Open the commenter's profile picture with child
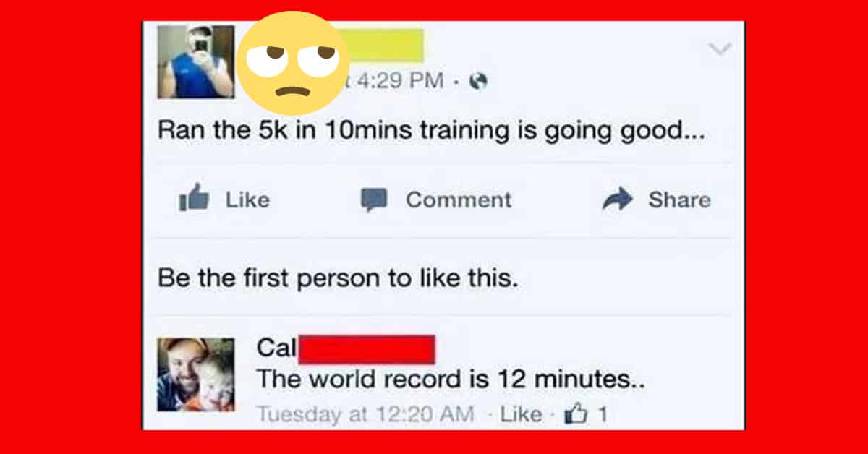The height and width of the screenshot is (454, 868). tap(196, 374)
